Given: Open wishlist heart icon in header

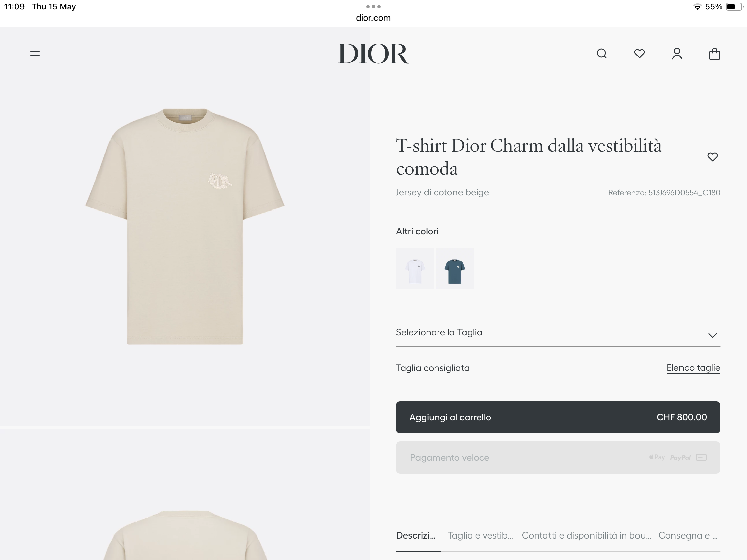Looking at the screenshot, I should click(639, 54).
